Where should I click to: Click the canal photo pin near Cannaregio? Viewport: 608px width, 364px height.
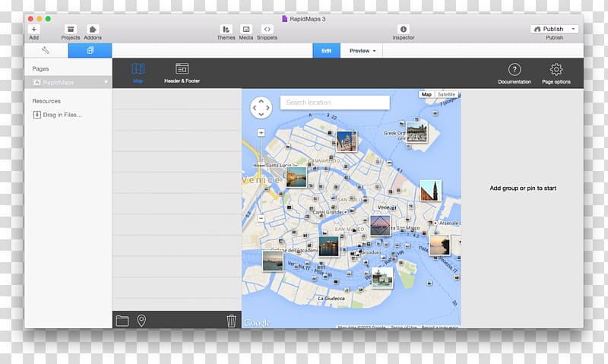coord(296,177)
